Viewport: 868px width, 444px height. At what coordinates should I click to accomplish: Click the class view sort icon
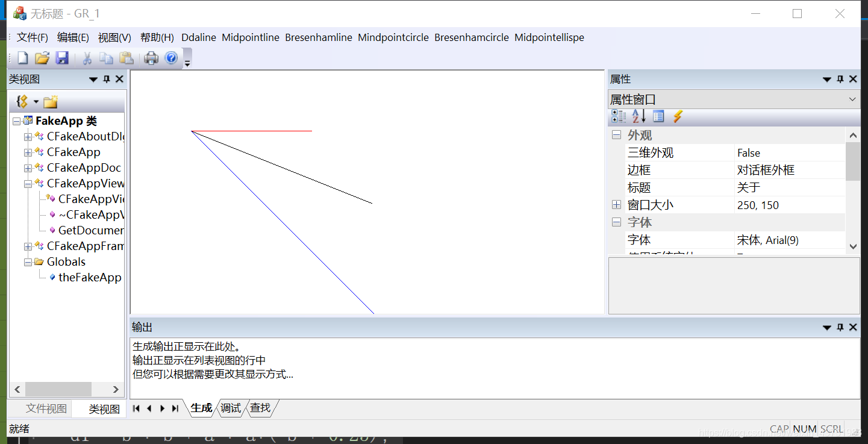(x=22, y=101)
